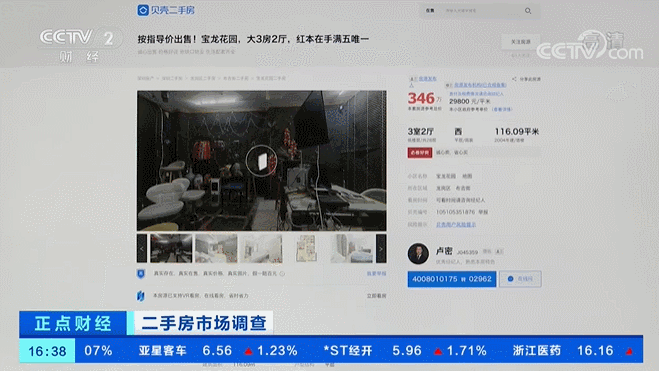Click the 贝壳二手房 logo

pyautogui.click(x=166, y=10)
